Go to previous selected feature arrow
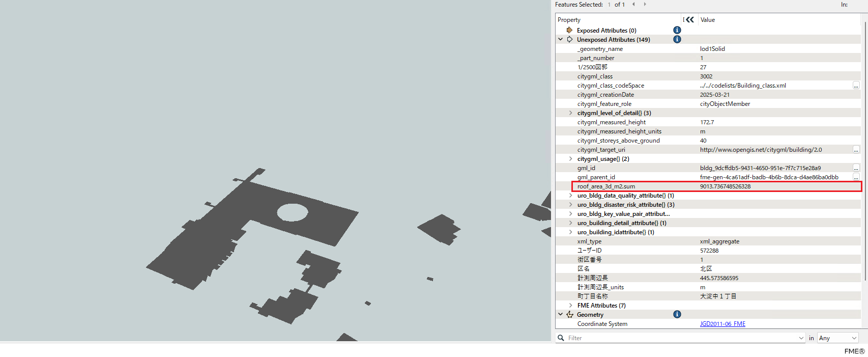Screen dimensions: 868x357 633,5
